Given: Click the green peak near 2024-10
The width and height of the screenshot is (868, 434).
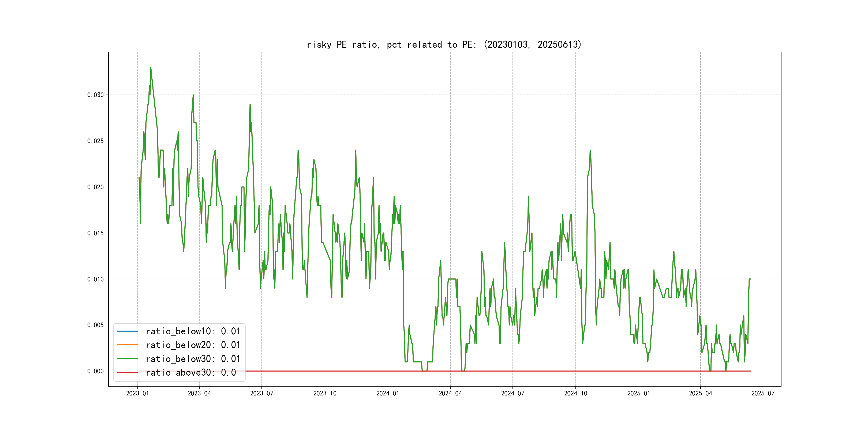Looking at the screenshot, I should point(590,150).
